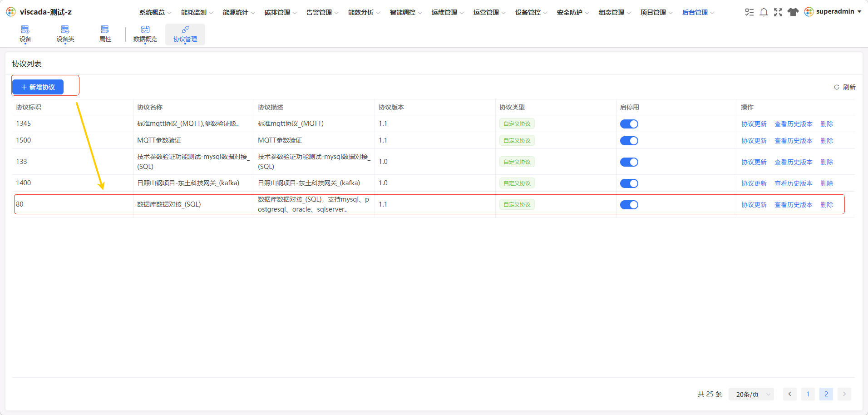
Task: Expand the superadmin user dropdown
Action: point(859,12)
